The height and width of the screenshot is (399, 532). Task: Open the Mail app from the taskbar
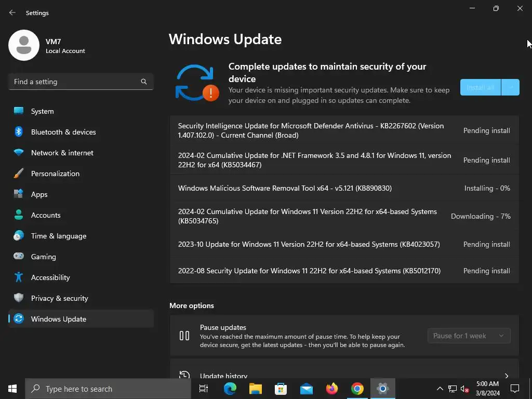[307, 389]
